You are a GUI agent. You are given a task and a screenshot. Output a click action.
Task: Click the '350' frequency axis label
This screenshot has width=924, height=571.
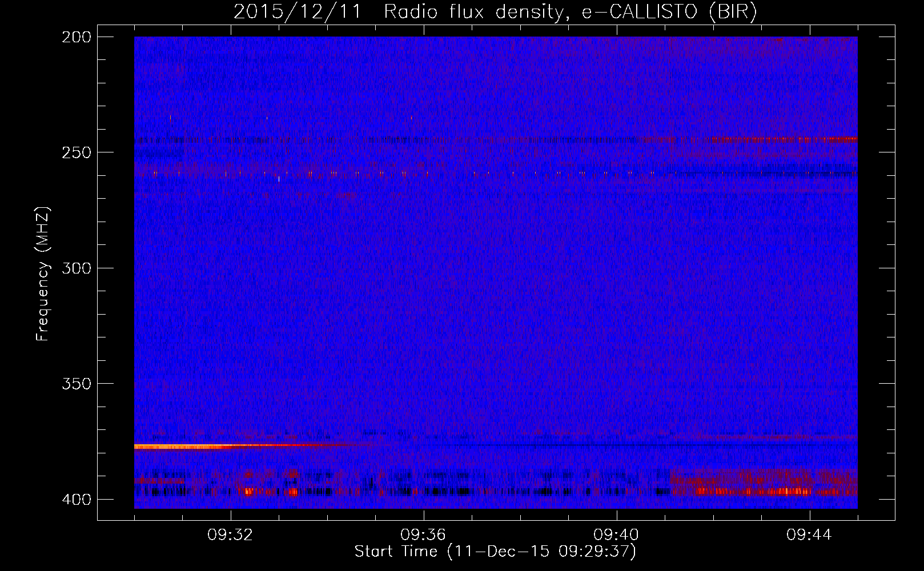76,384
